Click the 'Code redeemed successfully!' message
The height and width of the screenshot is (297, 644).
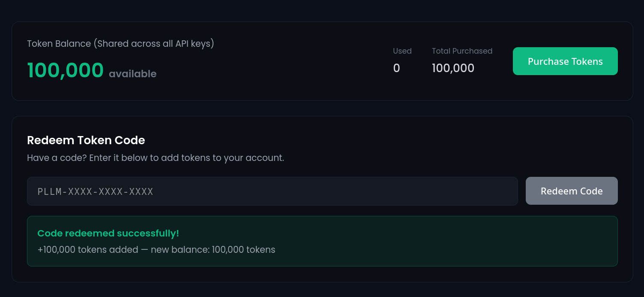click(108, 233)
